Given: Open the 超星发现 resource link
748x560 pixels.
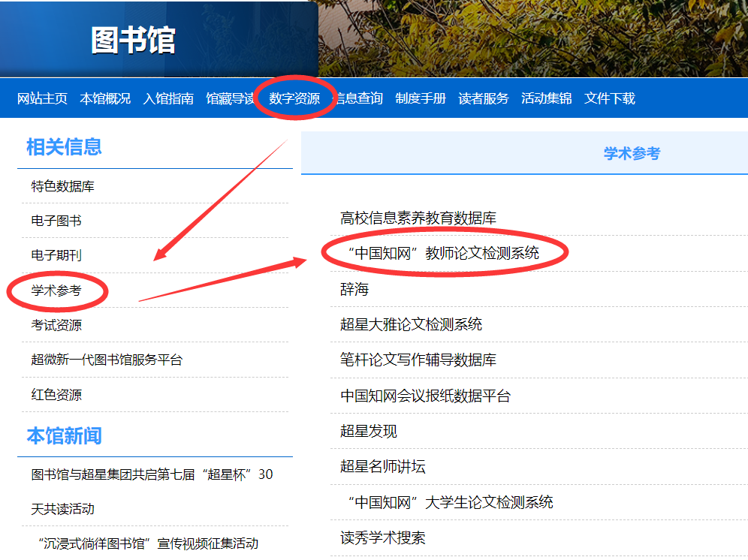Looking at the screenshot, I should coord(368,431).
